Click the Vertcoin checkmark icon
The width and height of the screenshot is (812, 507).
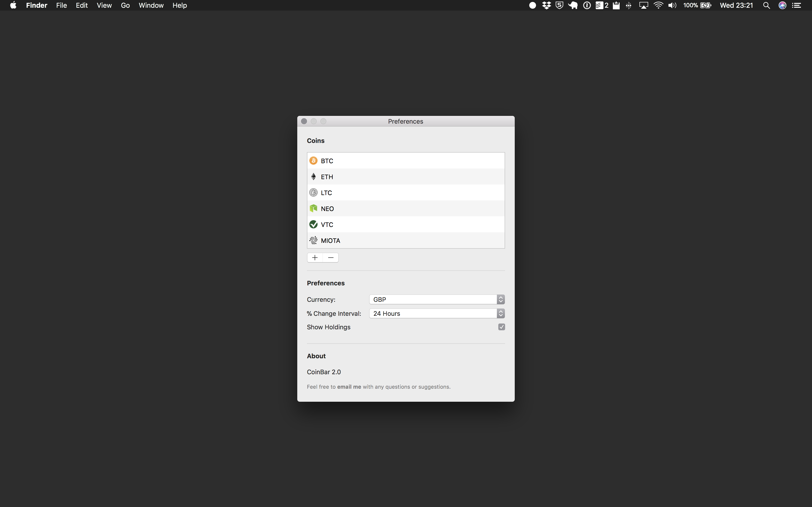[x=313, y=224]
